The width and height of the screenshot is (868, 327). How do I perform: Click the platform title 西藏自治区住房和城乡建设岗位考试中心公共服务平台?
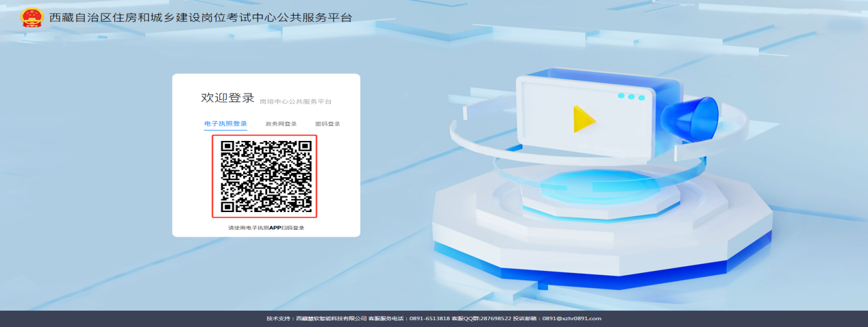[201, 18]
